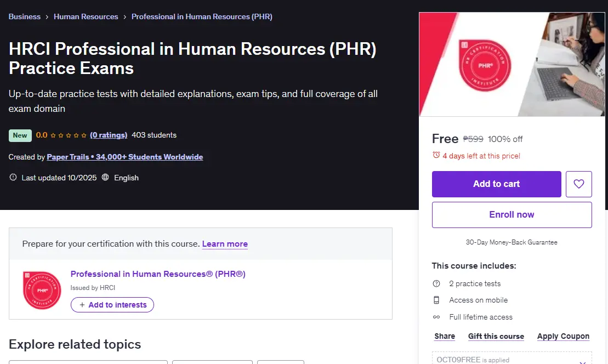This screenshot has width=608, height=364.
Task: Click the (0 ratings) link
Action: click(109, 135)
